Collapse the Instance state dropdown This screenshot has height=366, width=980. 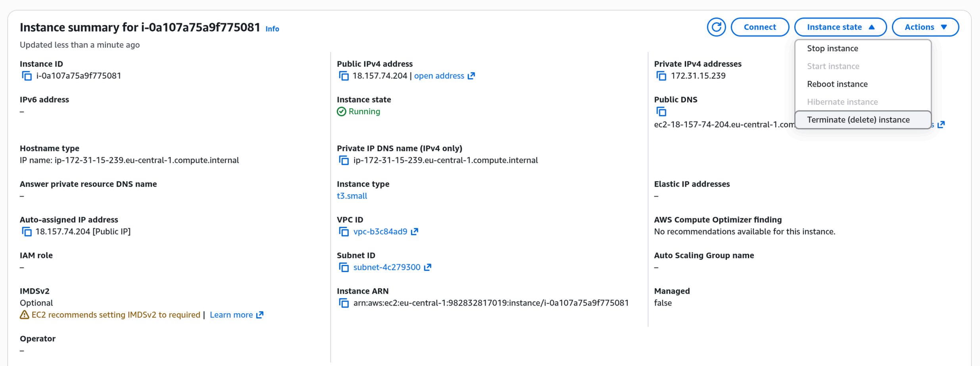tap(840, 27)
